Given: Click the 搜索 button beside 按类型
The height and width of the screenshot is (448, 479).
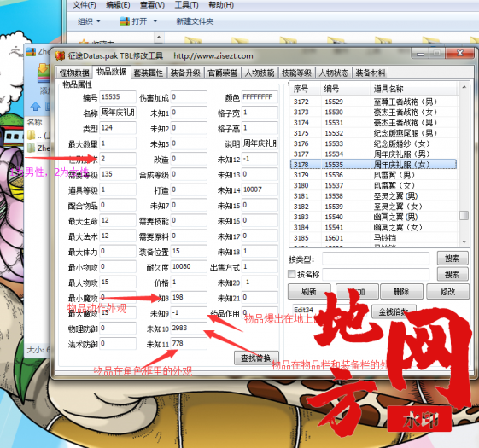Looking at the screenshot, I should point(453,259).
